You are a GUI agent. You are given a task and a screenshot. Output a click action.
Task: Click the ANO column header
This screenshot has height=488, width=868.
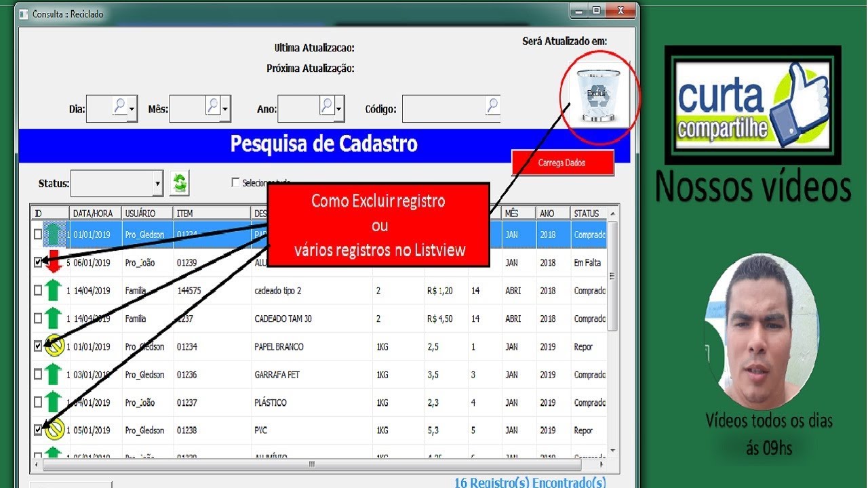(x=553, y=213)
